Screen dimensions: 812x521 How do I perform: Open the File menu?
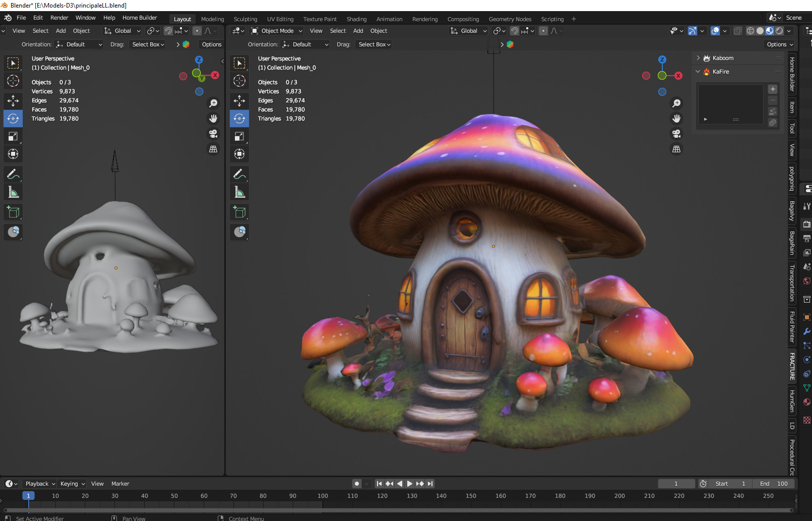(21, 18)
